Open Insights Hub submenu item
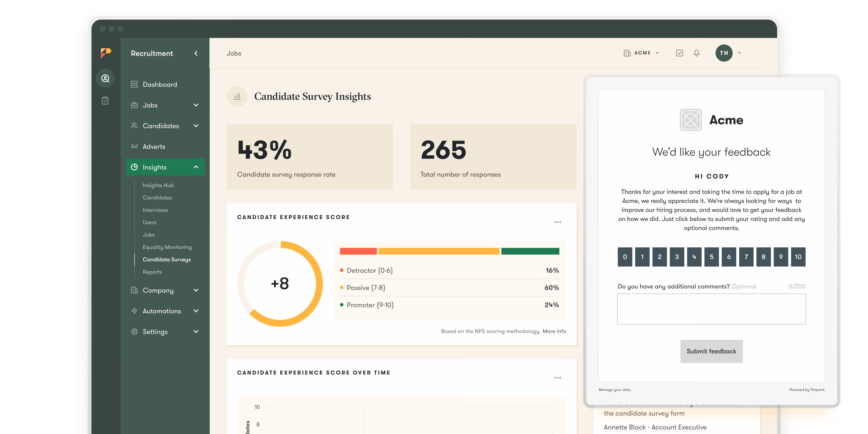This screenshot has width=868, height=434. [158, 185]
